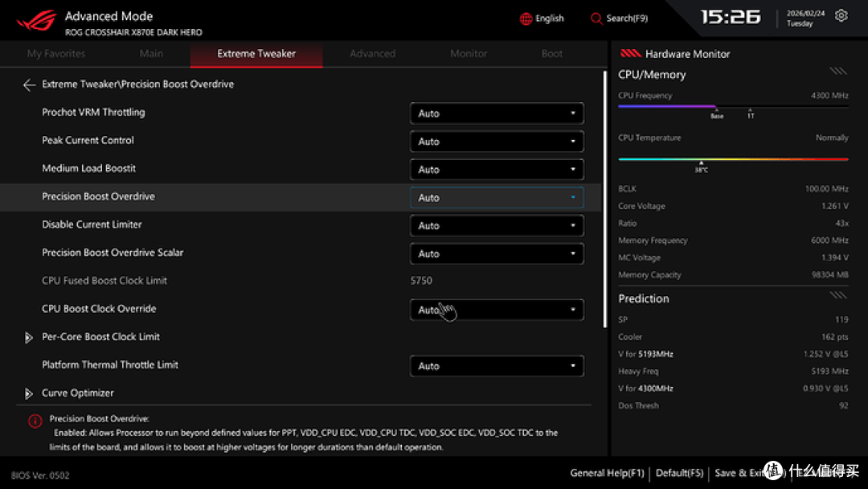The image size is (868, 489).
Task: Click the ROG logo icon
Action: pyautogui.click(x=36, y=21)
